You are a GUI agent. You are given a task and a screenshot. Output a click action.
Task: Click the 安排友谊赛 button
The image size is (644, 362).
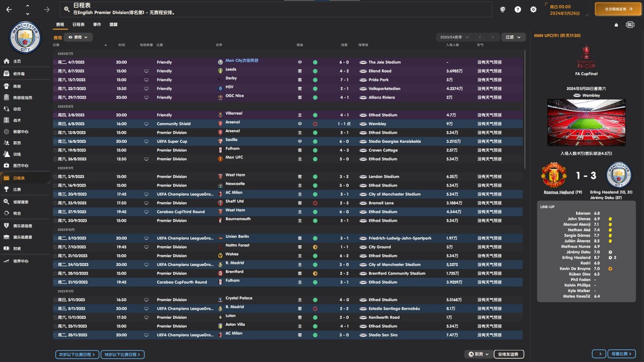tap(509, 354)
